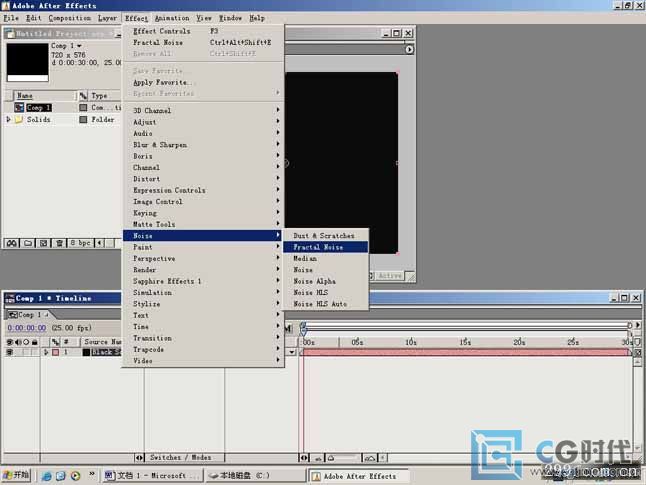Viewport: 646px width, 485px height.
Task: Click the 10s mark on time ruler
Action: [411, 342]
